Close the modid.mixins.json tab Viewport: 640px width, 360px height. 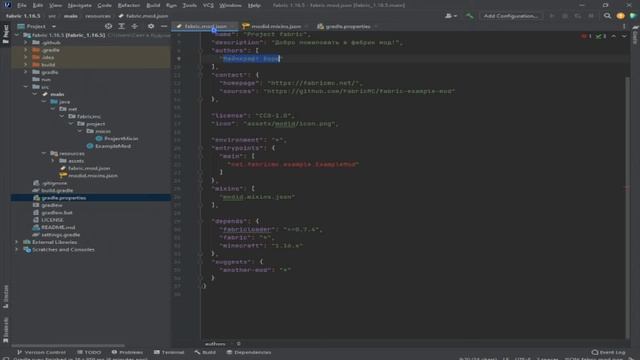coord(306,26)
